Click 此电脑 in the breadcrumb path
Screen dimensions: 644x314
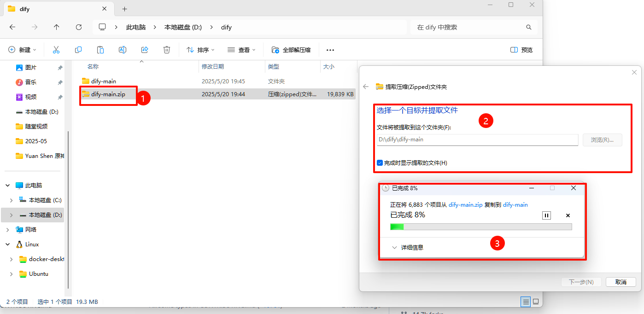click(x=136, y=27)
